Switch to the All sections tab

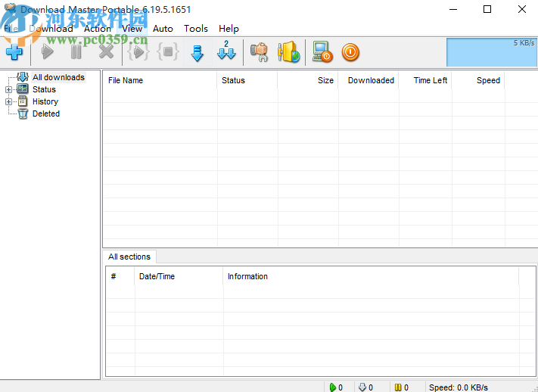click(129, 257)
